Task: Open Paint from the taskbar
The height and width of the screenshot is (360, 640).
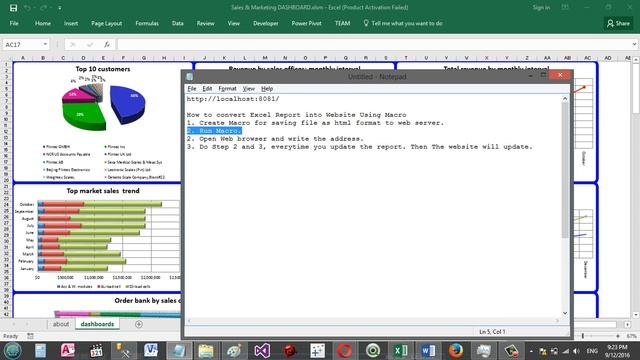Action: (x=233, y=351)
